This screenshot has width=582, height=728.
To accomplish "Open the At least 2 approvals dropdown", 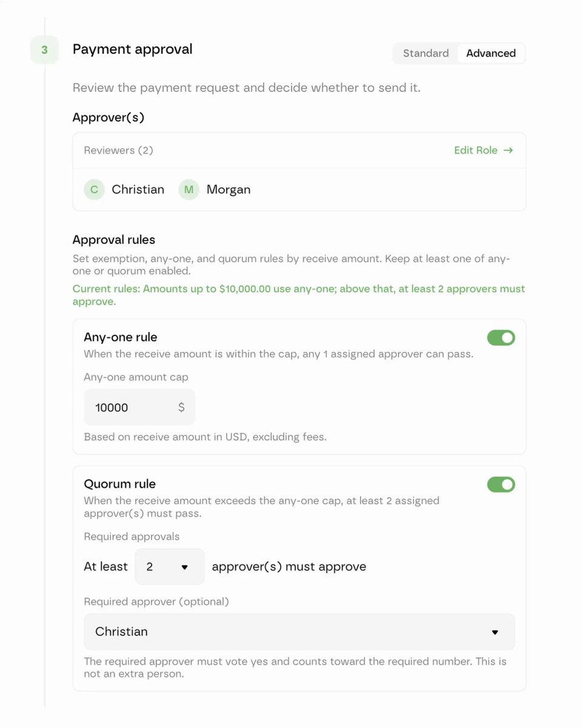I will (x=170, y=567).
